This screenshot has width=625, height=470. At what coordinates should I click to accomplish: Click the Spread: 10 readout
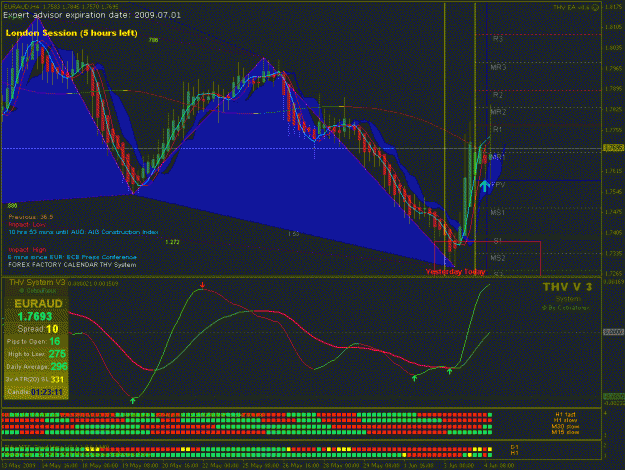(x=38, y=329)
